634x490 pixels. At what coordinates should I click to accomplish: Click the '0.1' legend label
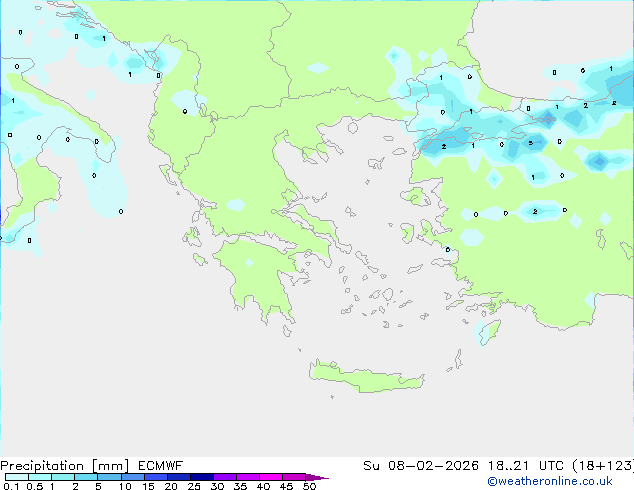click(x=11, y=486)
